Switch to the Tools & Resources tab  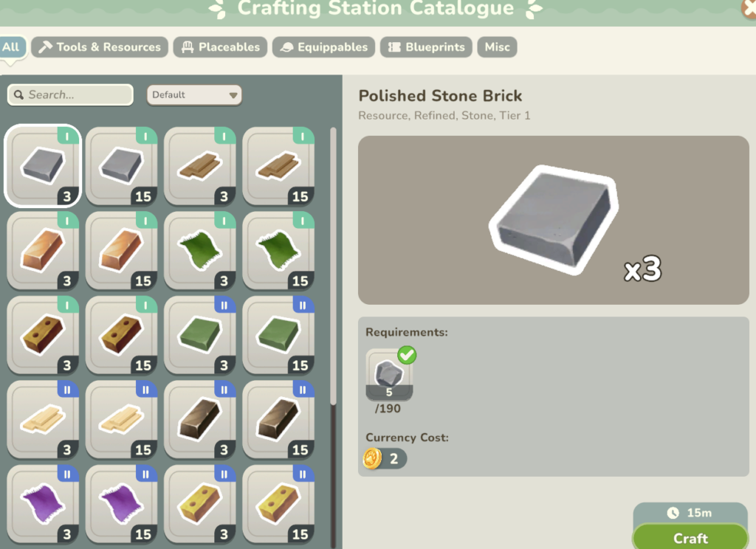click(100, 47)
